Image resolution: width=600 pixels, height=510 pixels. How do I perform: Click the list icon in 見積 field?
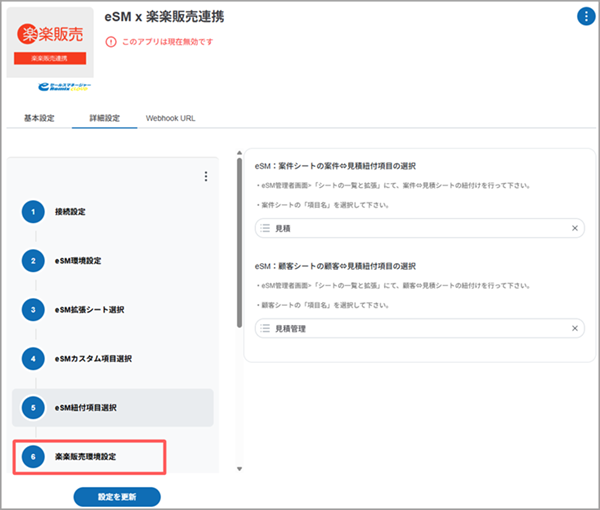pyautogui.click(x=265, y=229)
